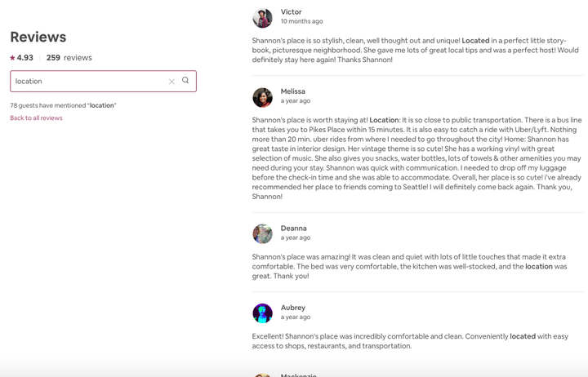Click '78 guests have mentioned location' text

click(63, 106)
